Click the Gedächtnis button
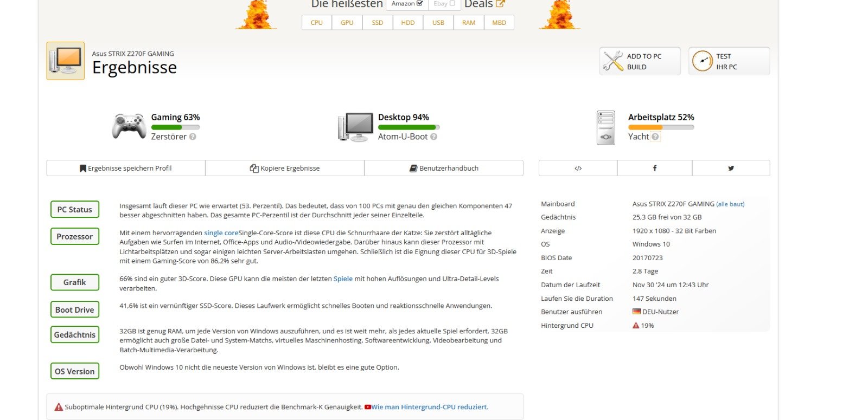Image resolution: width=868 pixels, height=420 pixels. tap(75, 334)
